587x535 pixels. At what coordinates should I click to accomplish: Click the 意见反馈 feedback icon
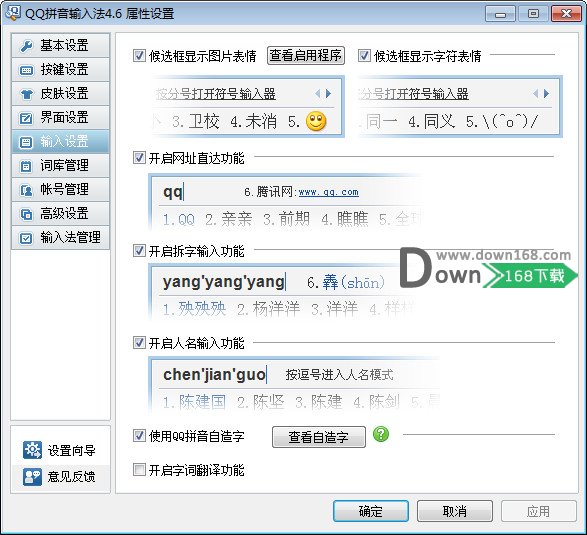pyautogui.click(x=32, y=477)
